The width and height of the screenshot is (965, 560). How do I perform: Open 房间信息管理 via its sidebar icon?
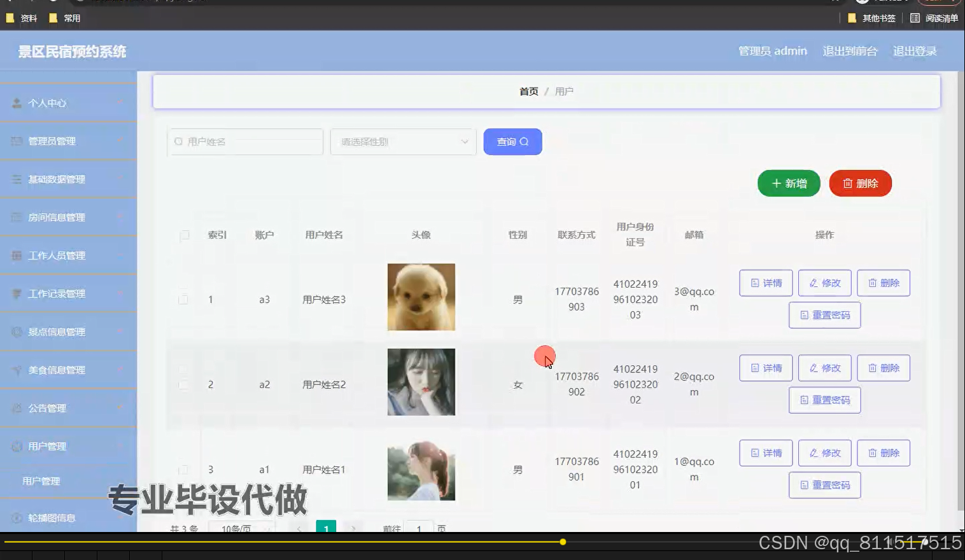point(16,217)
